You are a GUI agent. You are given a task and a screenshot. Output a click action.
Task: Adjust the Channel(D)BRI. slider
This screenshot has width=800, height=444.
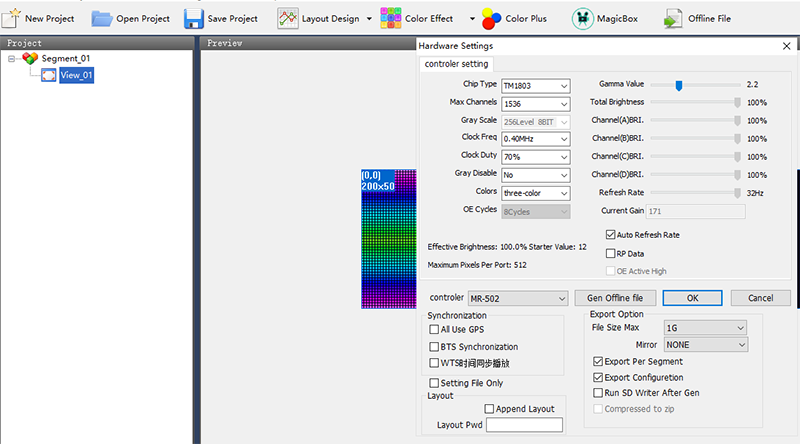[737, 175]
